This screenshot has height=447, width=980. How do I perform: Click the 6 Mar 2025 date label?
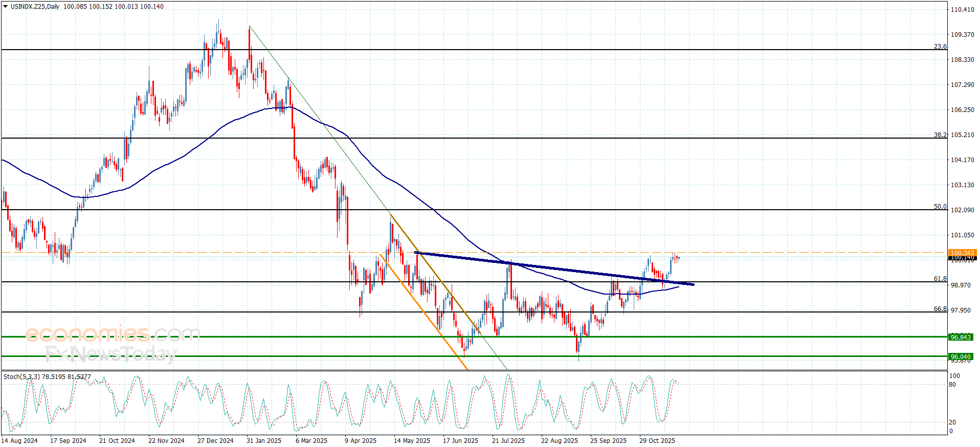pyautogui.click(x=311, y=440)
